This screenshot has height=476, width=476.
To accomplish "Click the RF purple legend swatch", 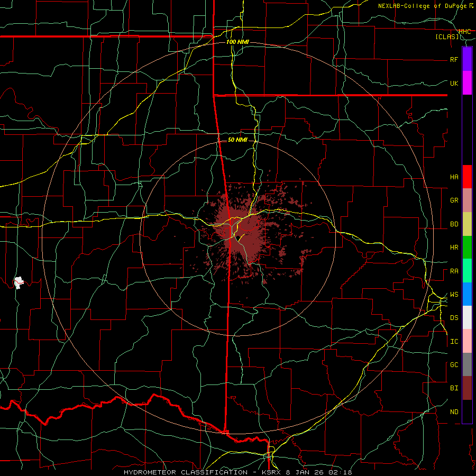I will point(467,59).
